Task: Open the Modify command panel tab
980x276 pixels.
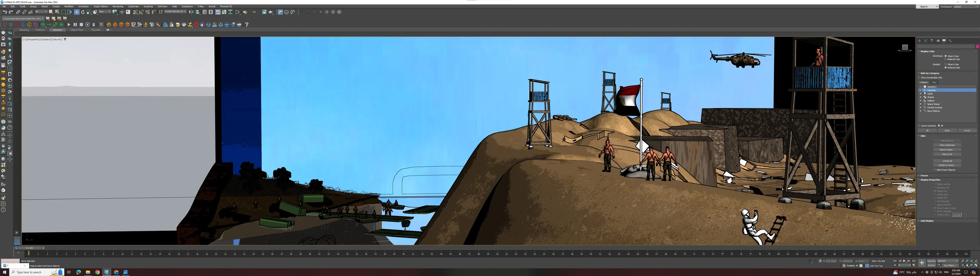Action: (926, 41)
